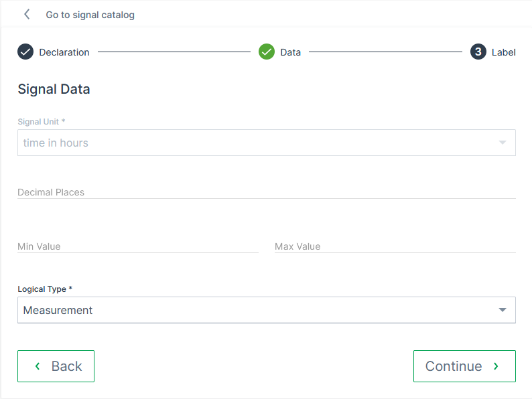Go to signal catalog link
Screen dimensions: 532x399
coord(90,15)
